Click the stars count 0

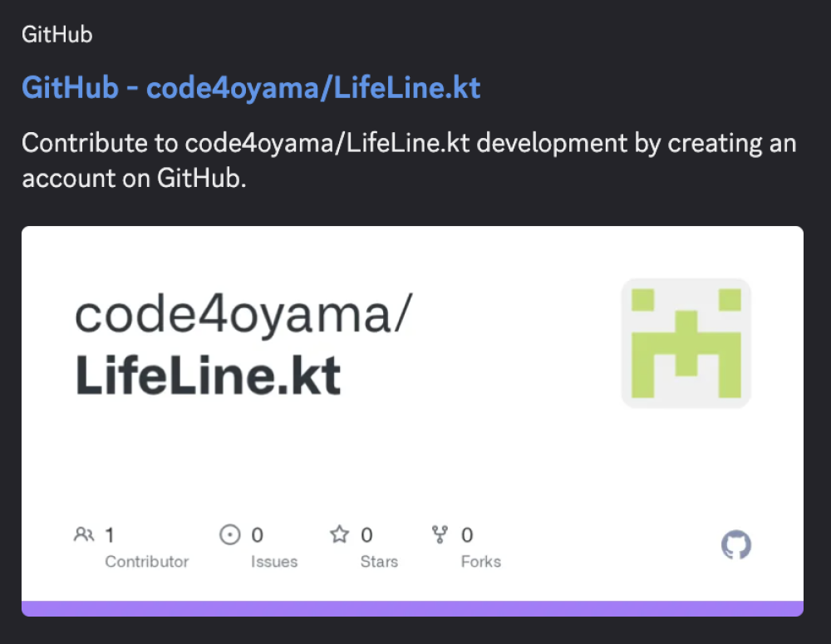point(366,535)
